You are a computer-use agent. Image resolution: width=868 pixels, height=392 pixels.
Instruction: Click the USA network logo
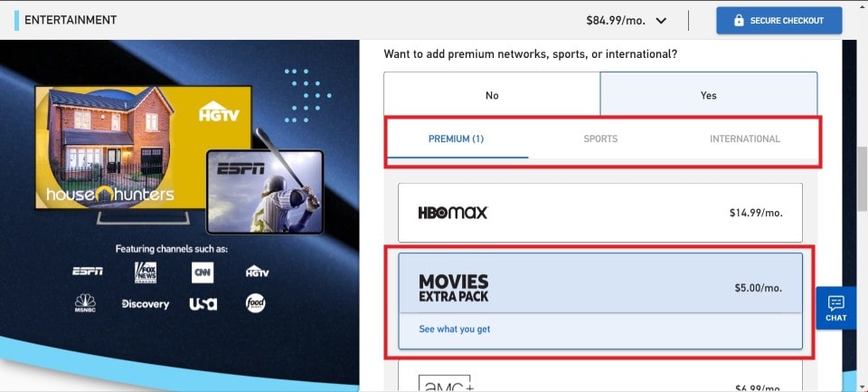(203, 304)
